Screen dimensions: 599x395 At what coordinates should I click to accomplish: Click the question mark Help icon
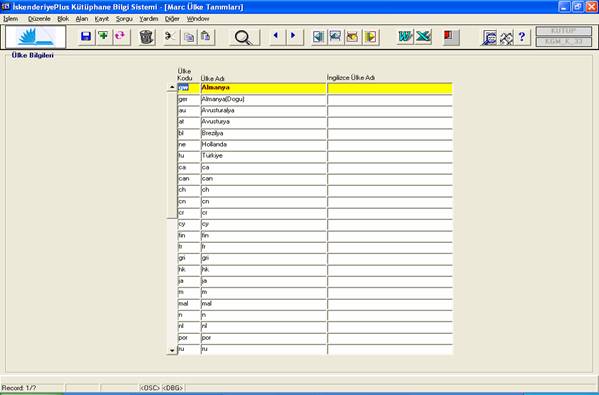click(523, 37)
